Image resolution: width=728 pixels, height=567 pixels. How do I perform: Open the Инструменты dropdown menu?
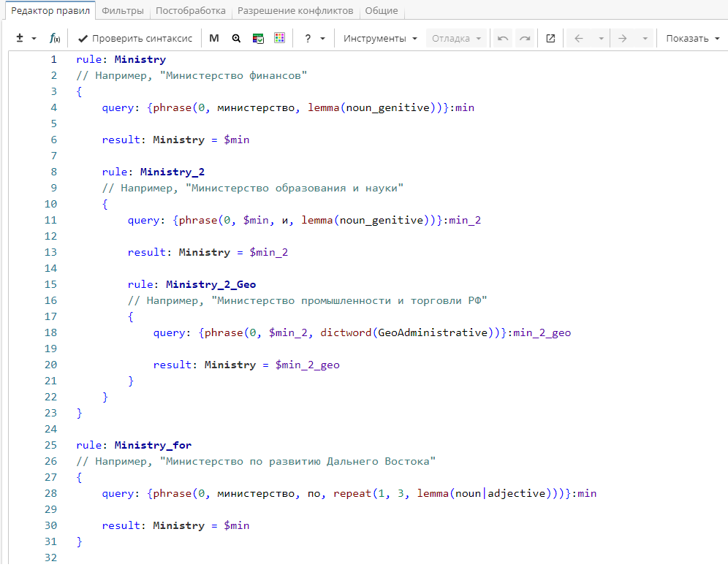(380, 39)
